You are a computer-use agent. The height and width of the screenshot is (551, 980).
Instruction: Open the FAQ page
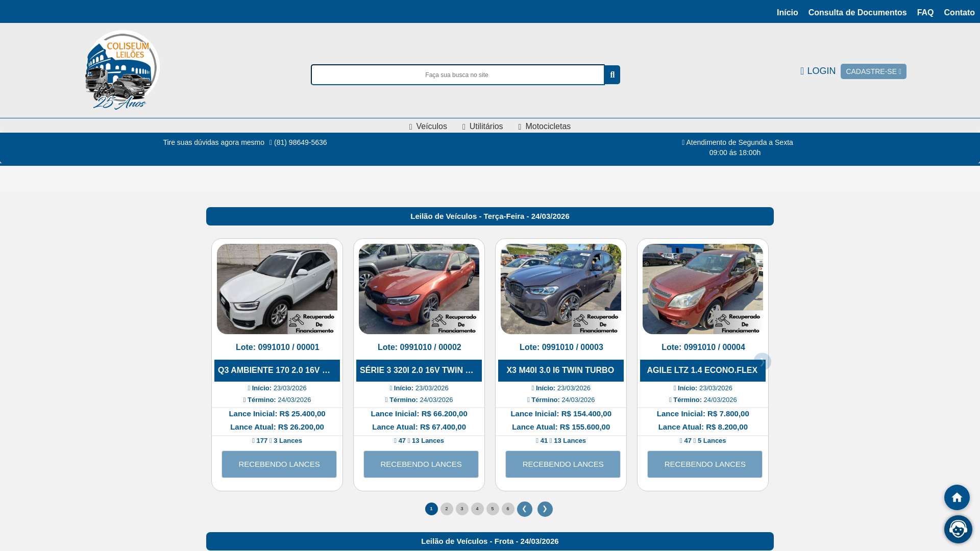pyautogui.click(x=925, y=12)
